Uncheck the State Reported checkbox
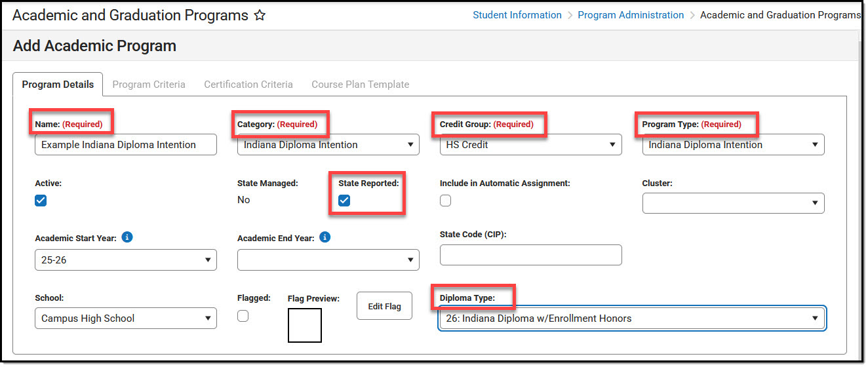 coord(344,201)
